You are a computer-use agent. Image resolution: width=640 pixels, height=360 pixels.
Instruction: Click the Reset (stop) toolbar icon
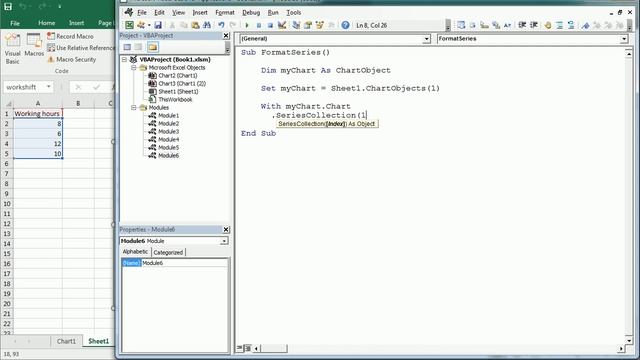tap(270, 25)
